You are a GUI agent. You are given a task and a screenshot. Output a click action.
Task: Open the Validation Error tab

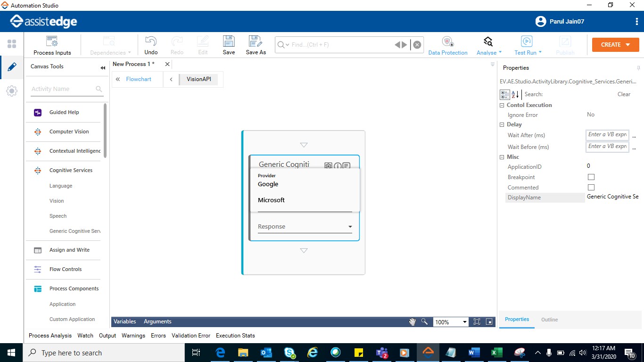(191, 336)
